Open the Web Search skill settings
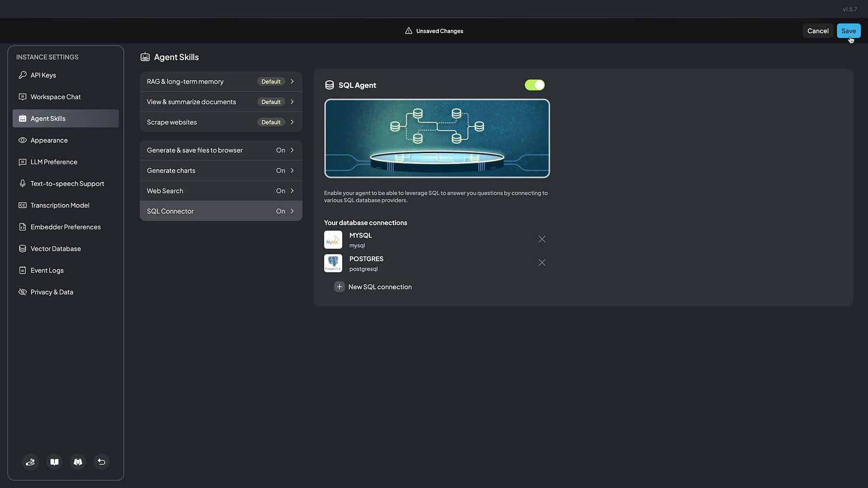Screen dimensions: 868x488 [220, 191]
